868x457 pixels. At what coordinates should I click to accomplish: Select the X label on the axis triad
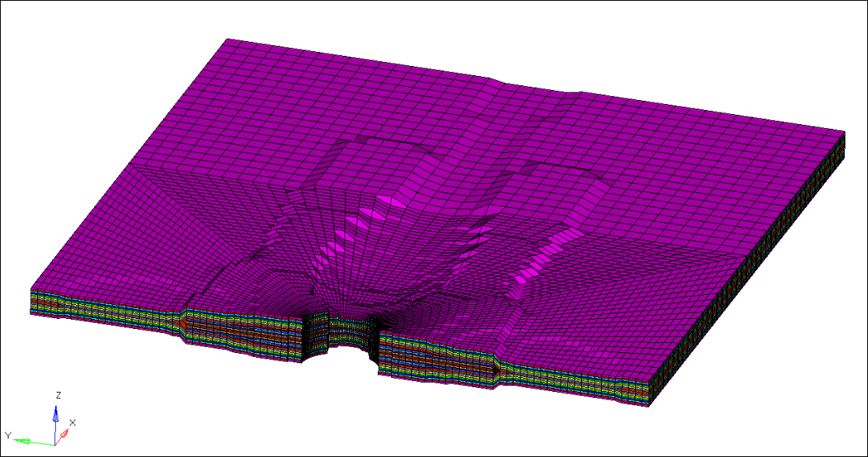[x=73, y=422]
